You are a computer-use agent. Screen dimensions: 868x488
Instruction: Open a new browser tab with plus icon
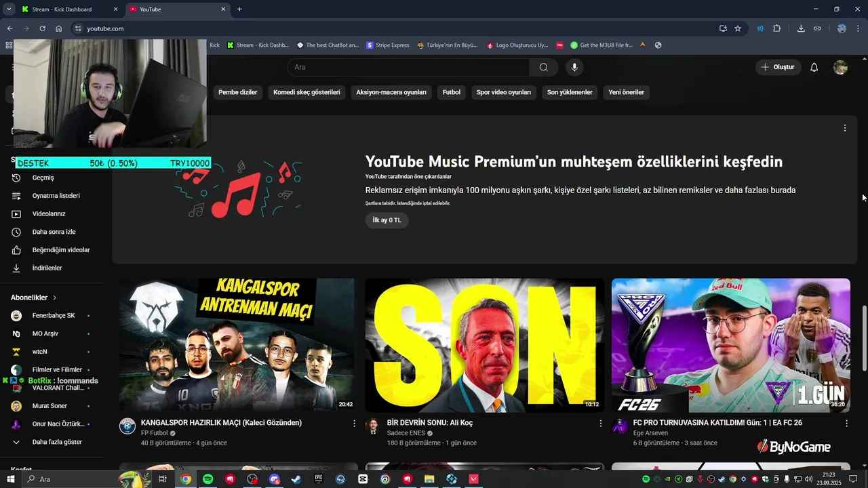pos(239,9)
